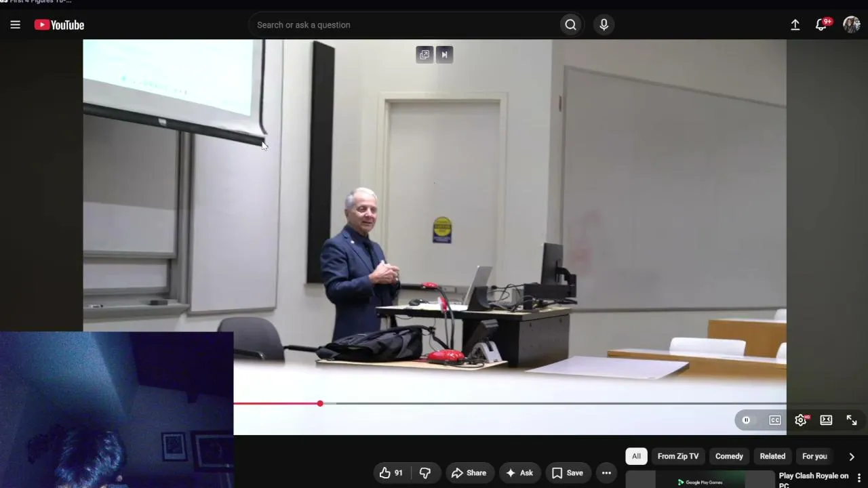Screen dimensions: 868x488
Task: Click the skip-to-next icon atop the video
Action: pyautogui.click(x=444, y=55)
